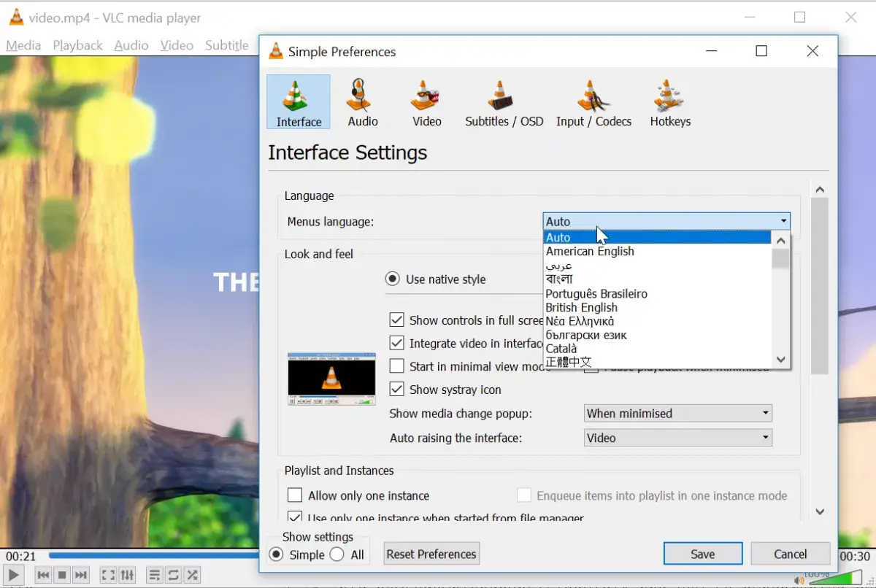Click the Reset Preferences button

tap(431, 554)
